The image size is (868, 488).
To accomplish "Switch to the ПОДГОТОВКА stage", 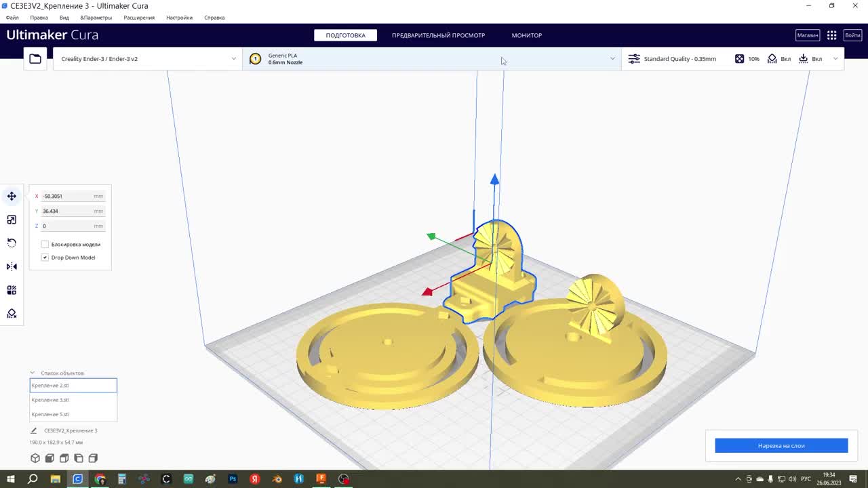I will pyautogui.click(x=345, y=35).
